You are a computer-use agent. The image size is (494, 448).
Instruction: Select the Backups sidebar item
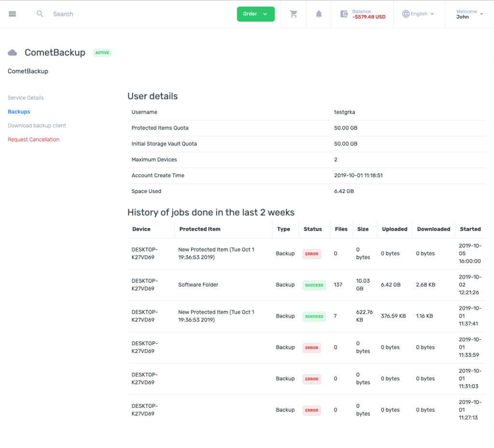pos(19,112)
